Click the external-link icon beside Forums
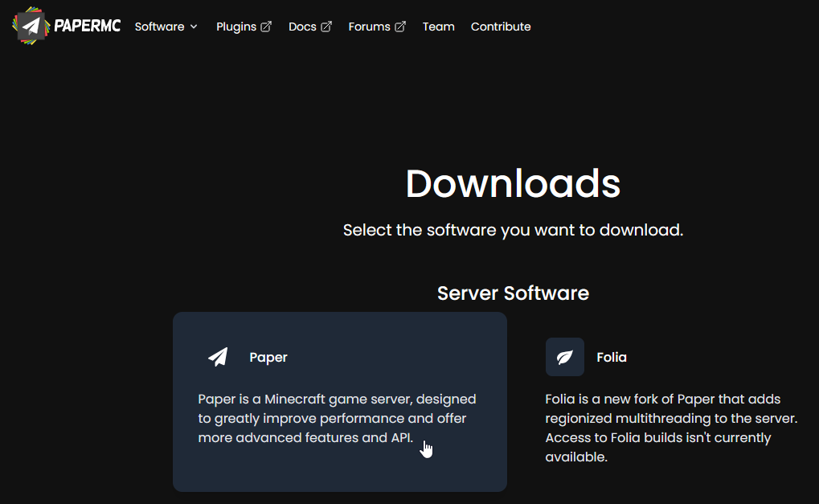The image size is (819, 504). click(x=400, y=27)
